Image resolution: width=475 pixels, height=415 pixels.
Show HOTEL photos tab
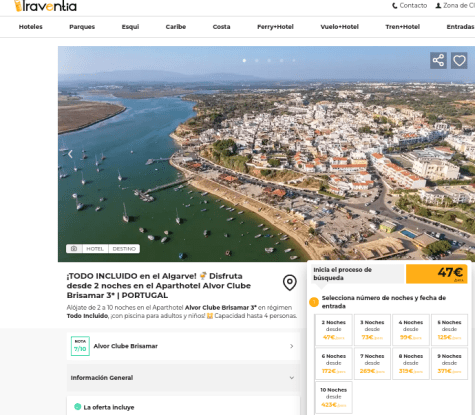pyautogui.click(x=95, y=249)
